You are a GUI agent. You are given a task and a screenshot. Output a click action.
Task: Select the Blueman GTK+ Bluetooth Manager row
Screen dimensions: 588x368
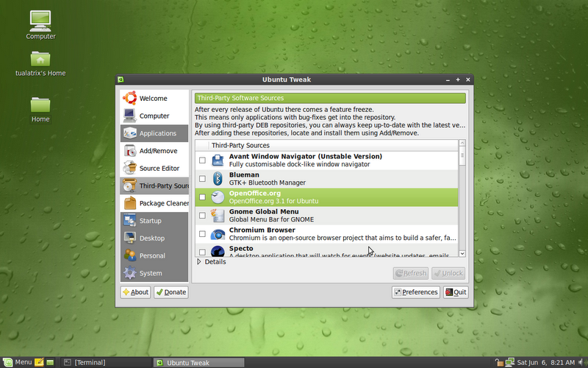(326, 179)
